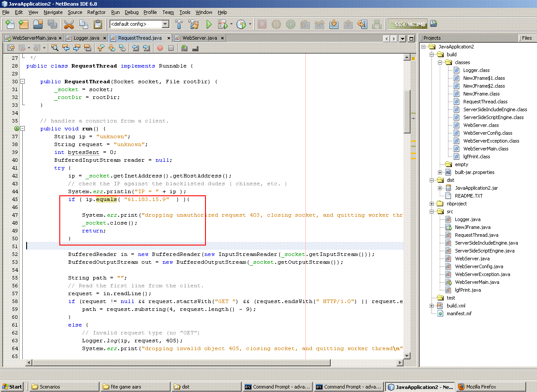Click the Build Main Project hammer icon

179,24
